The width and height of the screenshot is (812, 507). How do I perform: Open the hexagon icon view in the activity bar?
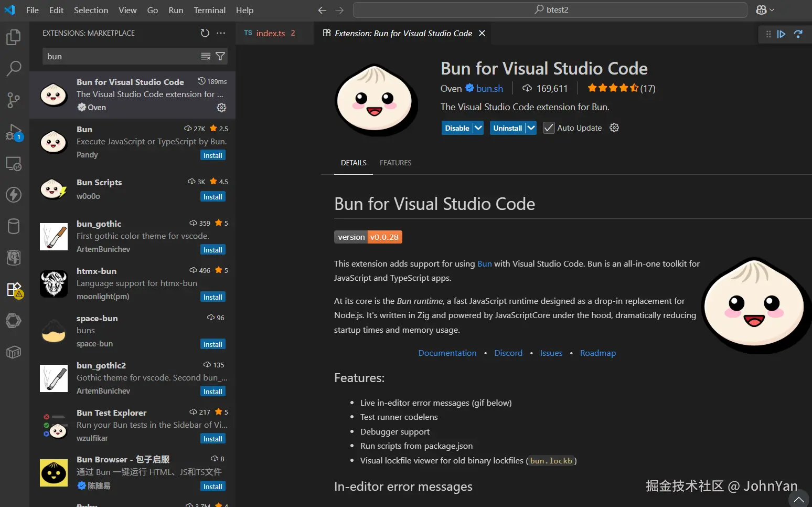point(14,321)
